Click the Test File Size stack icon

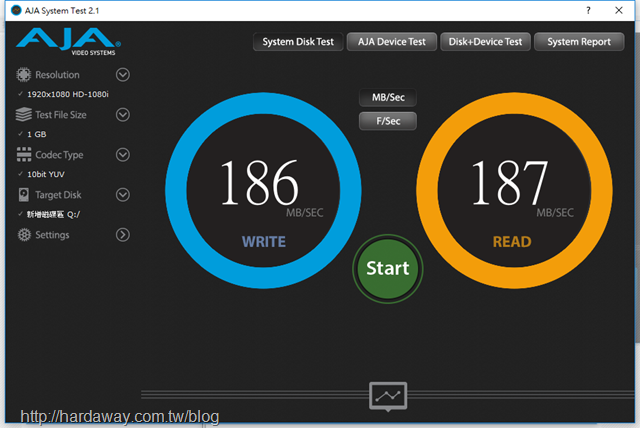tap(24, 115)
